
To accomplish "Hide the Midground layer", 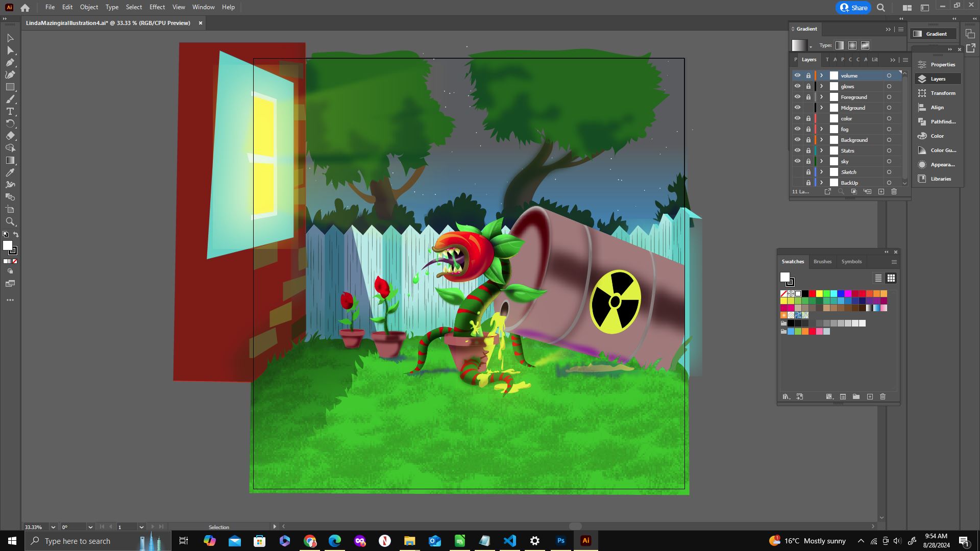I will click(797, 108).
